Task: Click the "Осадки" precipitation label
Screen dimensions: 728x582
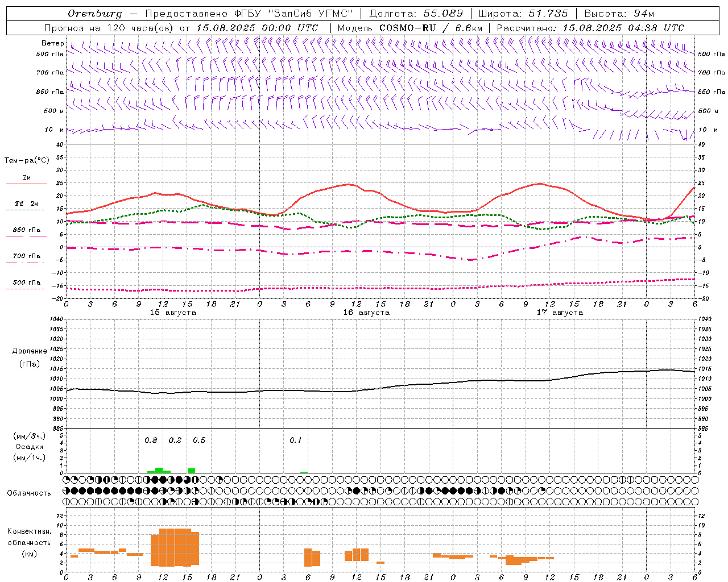Action: point(29,447)
